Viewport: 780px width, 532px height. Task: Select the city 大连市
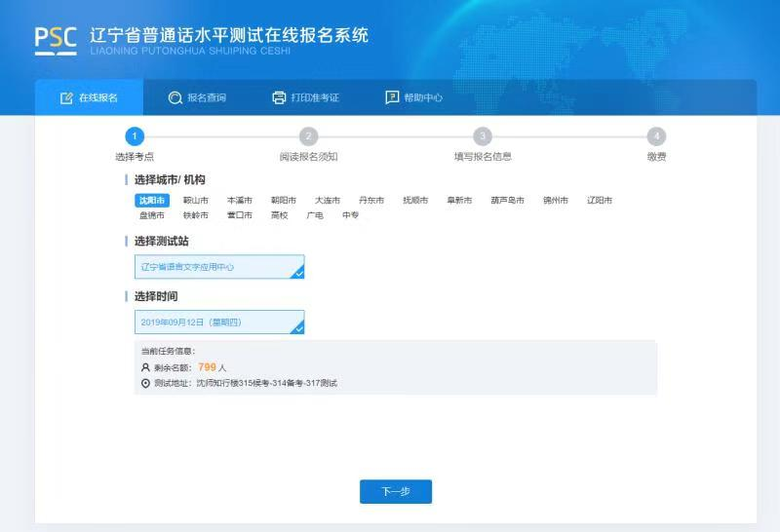pyautogui.click(x=327, y=200)
